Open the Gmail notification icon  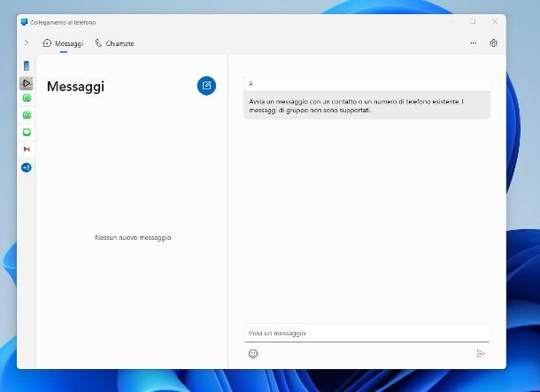tap(27, 149)
